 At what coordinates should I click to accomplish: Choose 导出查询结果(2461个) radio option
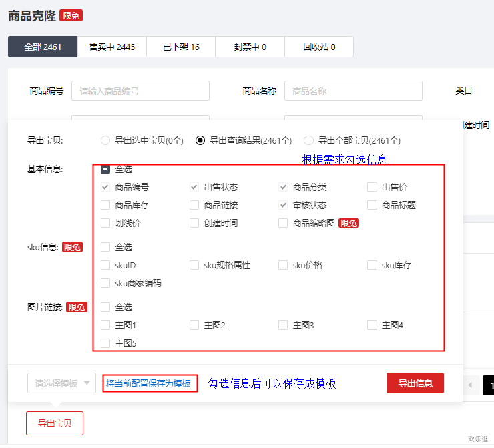click(200, 140)
